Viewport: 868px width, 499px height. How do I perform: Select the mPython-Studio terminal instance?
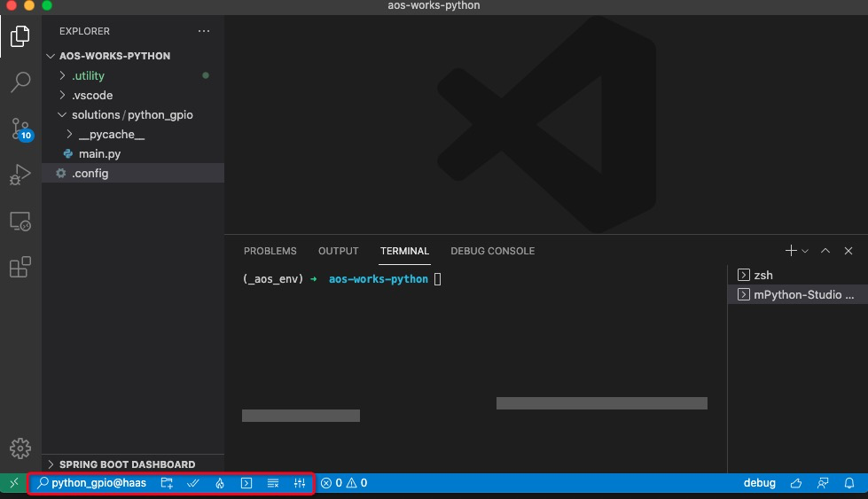click(x=798, y=294)
